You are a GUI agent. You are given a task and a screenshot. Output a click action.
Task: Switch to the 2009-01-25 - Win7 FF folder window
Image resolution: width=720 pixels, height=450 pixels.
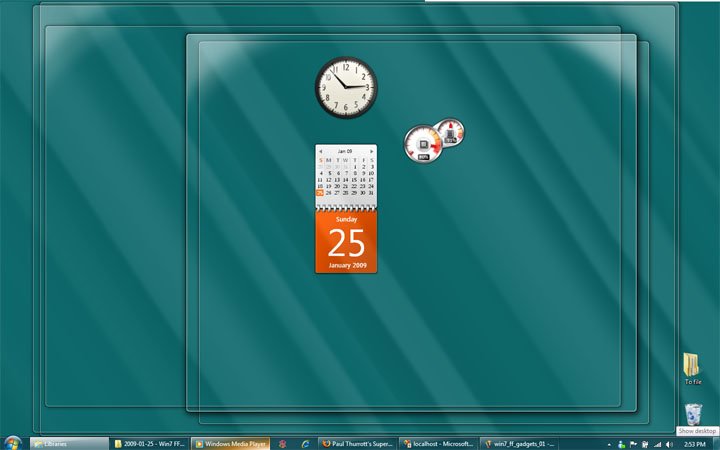[150, 444]
